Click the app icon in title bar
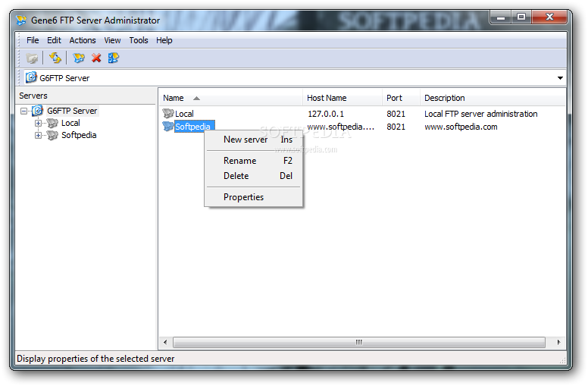This screenshot has height=386, width=588. pyautogui.click(x=21, y=20)
